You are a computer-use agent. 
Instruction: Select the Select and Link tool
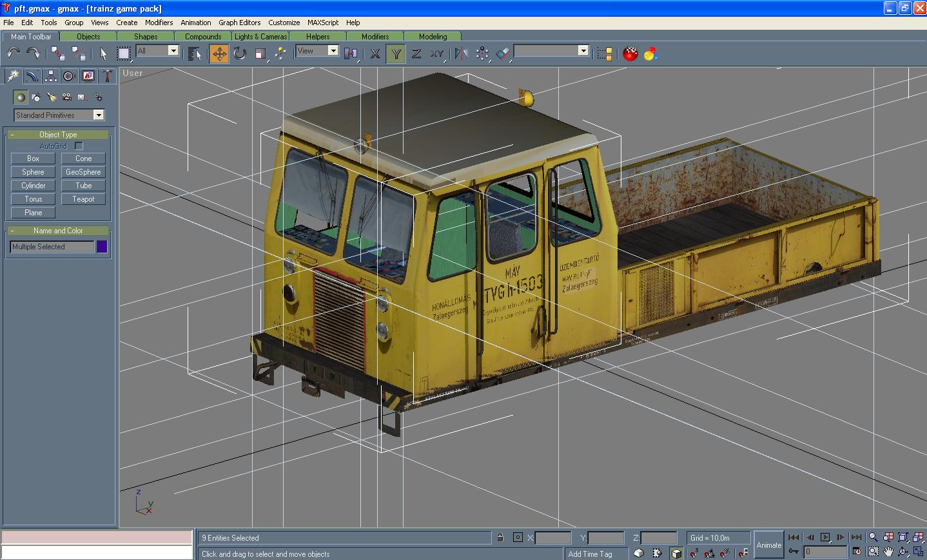58,53
